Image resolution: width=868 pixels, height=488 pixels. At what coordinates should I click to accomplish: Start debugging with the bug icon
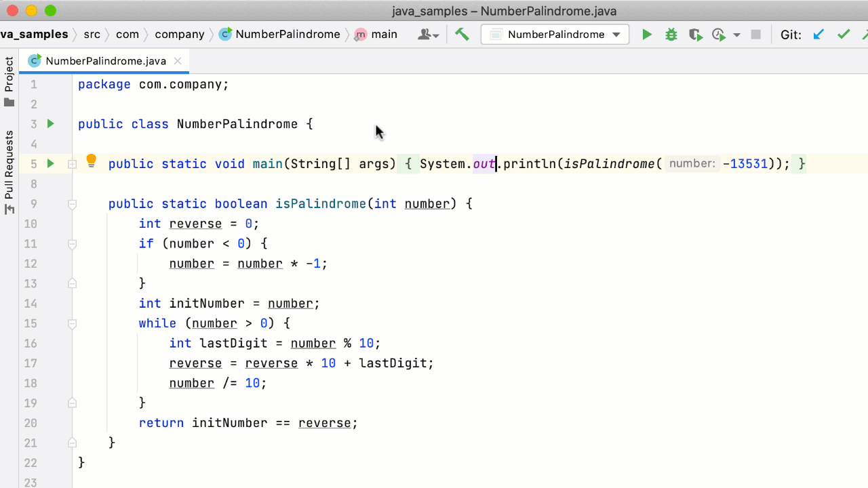tap(671, 35)
